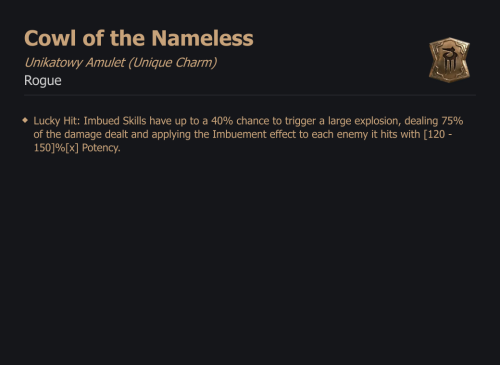Click the 'Imbuement effect' phrase
This screenshot has height=365, width=500.
click(248, 134)
